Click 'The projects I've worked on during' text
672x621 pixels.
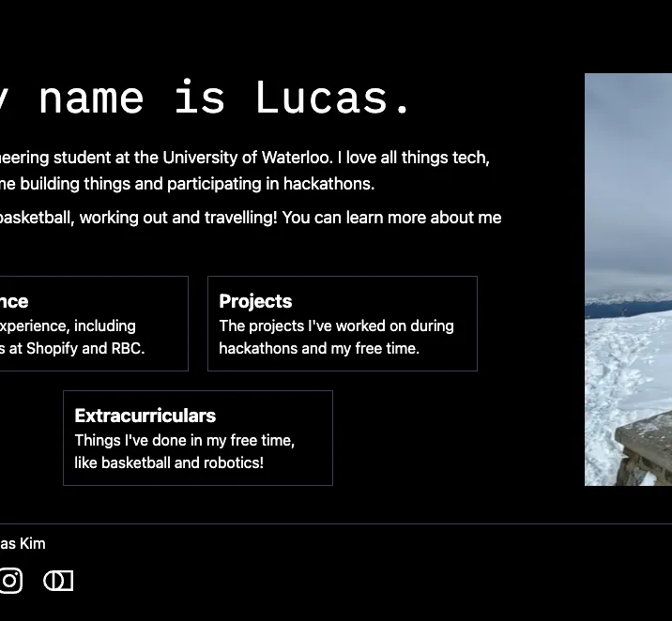point(336,326)
